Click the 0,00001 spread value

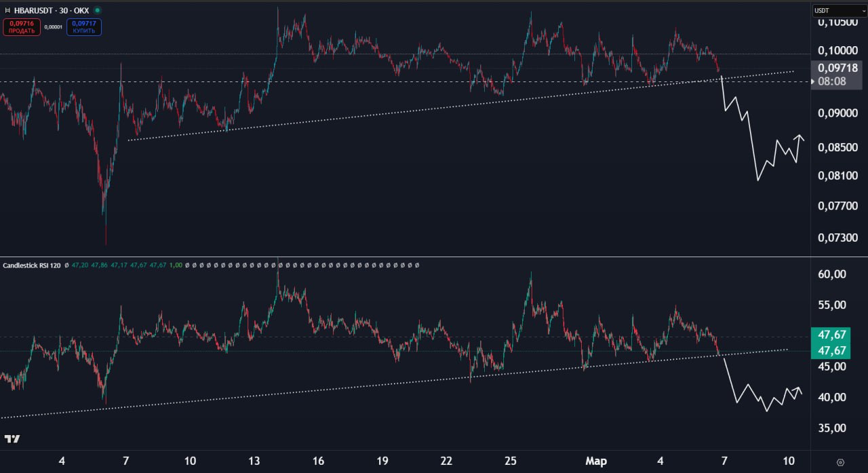54,27
